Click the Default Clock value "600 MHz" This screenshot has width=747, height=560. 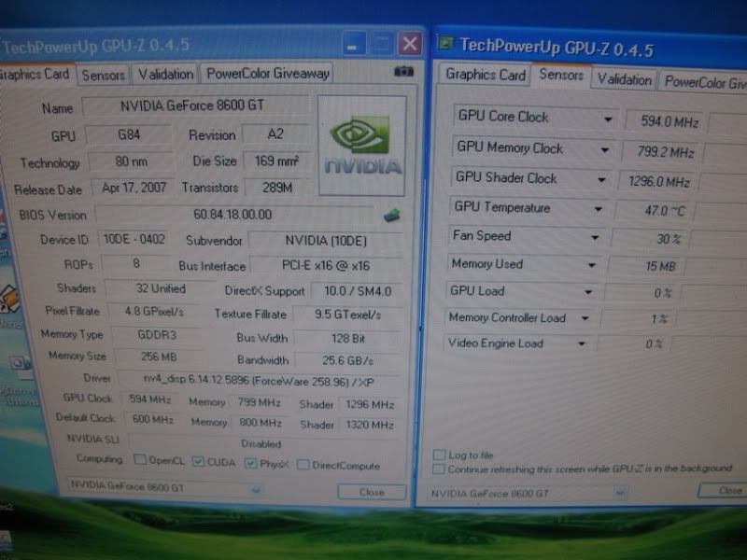point(152,419)
